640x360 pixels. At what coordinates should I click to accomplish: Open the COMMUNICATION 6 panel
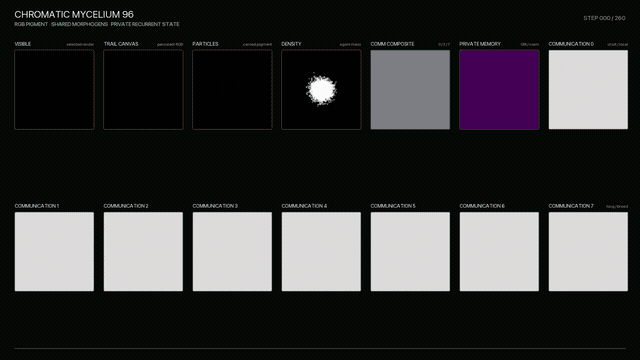499,251
